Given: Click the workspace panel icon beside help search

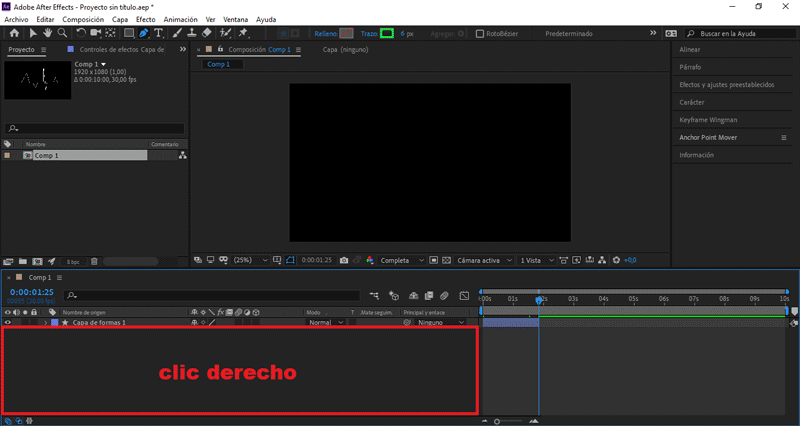Looking at the screenshot, I should click(x=671, y=34).
